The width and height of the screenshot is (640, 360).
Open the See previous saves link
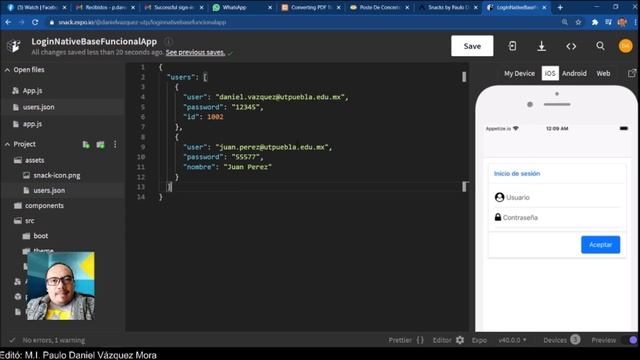click(x=195, y=52)
